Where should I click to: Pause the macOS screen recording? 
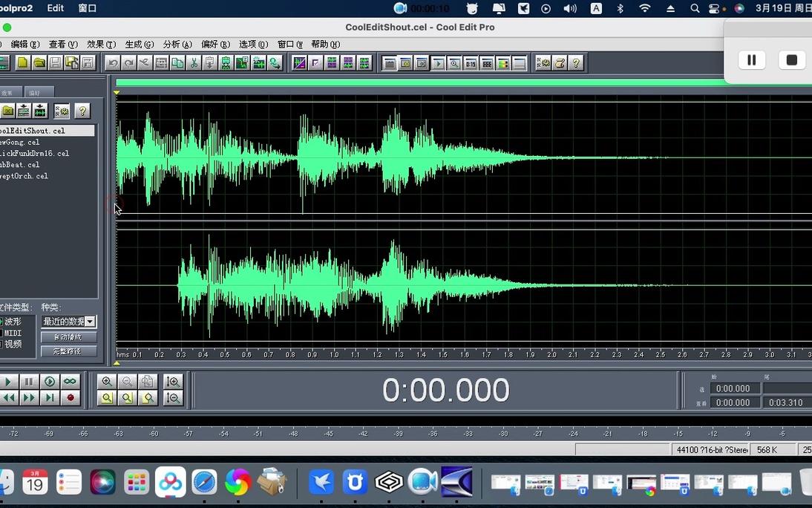751,60
